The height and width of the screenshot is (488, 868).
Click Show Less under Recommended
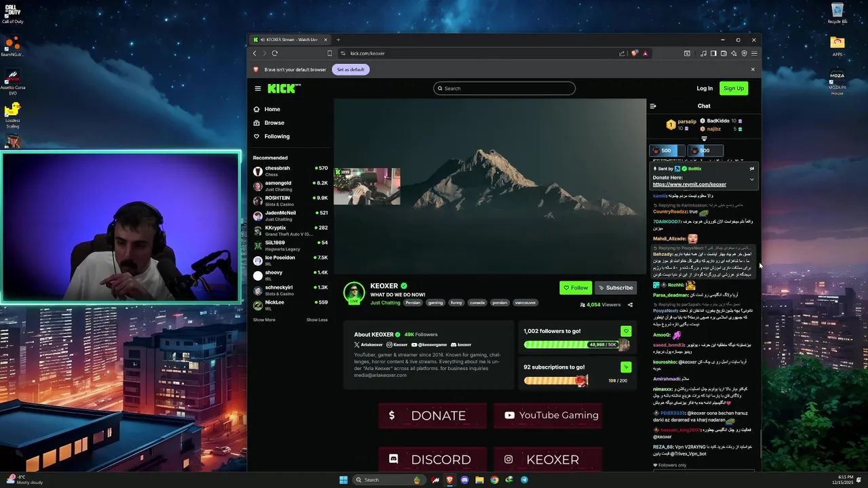(x=317, y=320)
